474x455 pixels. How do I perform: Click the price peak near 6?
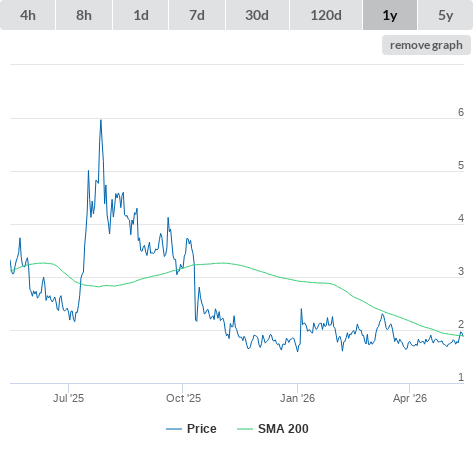[101, 120]
